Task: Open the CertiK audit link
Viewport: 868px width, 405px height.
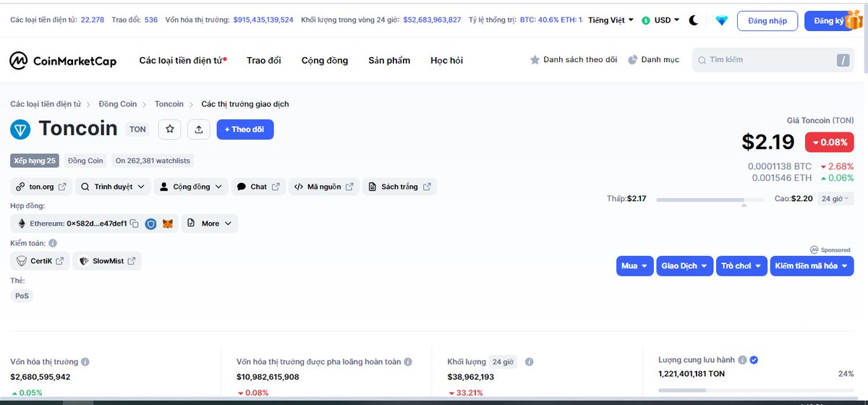Action: click(40, 261)
